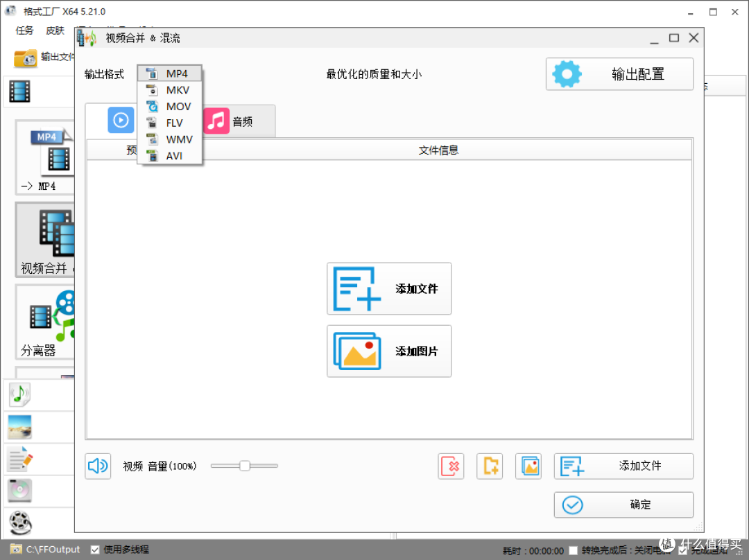Click the checkmark icon on 确定
This screenshot has width=749, height=560.
click(x=572, y=505)
